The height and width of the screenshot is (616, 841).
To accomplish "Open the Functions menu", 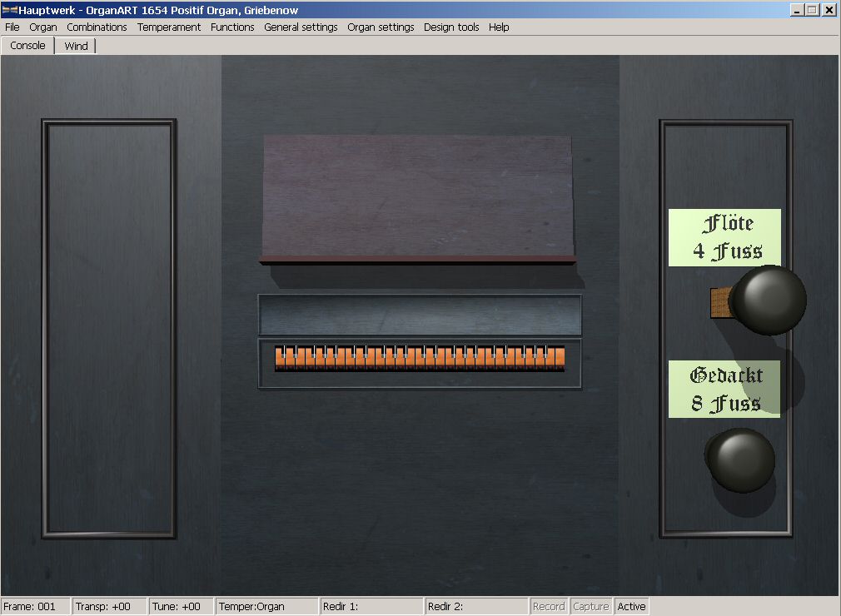I will tap(232, 27).
